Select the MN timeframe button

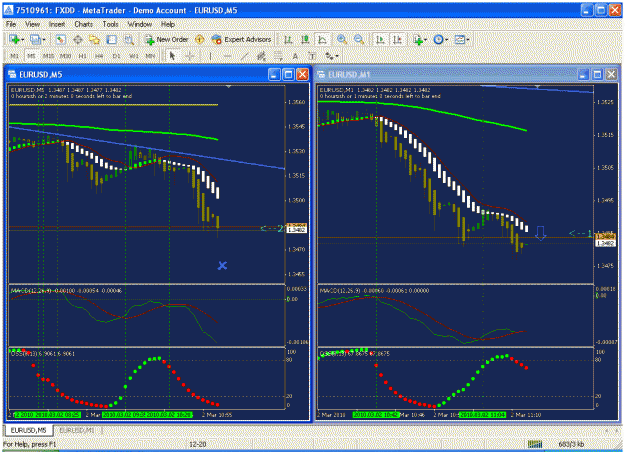pyautogui.click(x=150, y=56)
